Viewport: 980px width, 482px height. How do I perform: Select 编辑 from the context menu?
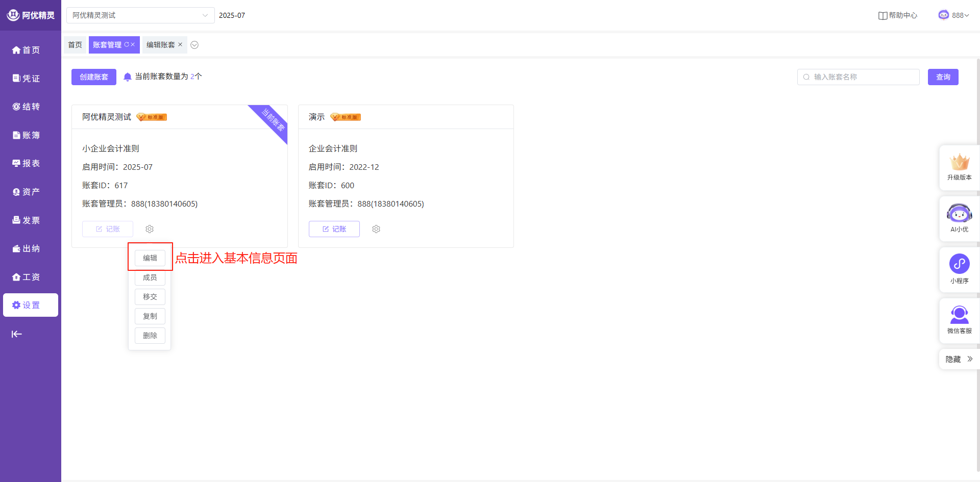coord(150,258)
